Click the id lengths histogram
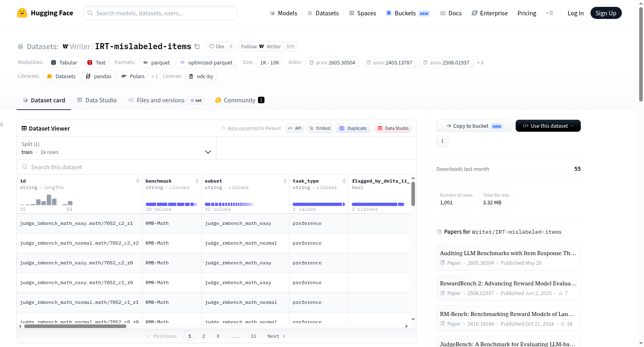Image resolution: width=644 pixels, height=347 pixels. point(46,200)
